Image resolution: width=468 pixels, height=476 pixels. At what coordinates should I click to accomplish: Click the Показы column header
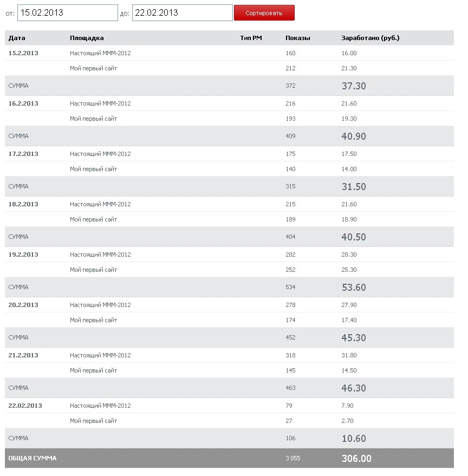(298, 38)
